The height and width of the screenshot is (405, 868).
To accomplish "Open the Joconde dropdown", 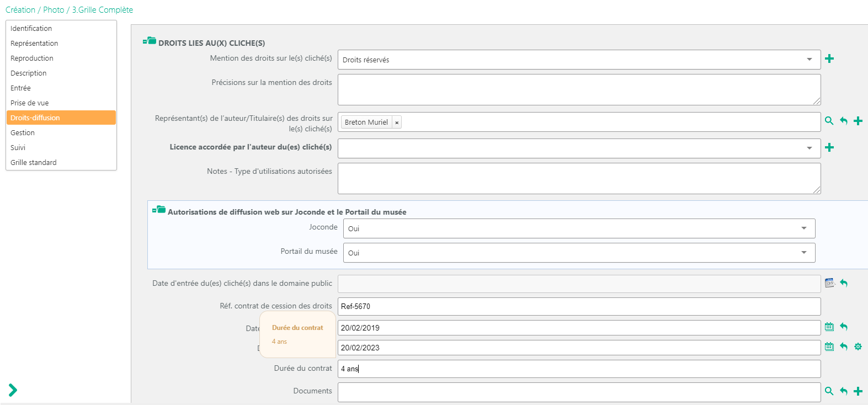I will 579,228.
